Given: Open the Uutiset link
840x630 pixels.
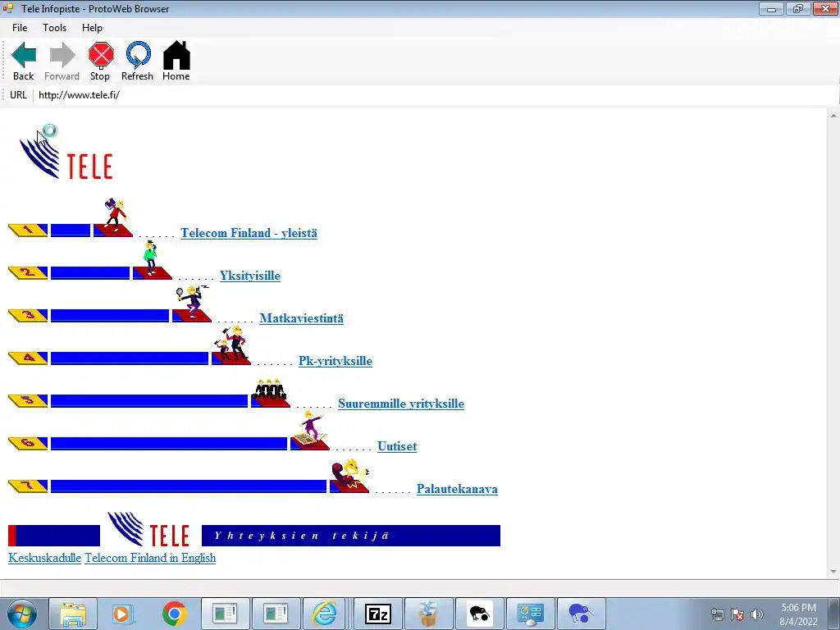Looking at the screenshot, I should (397, 446).
